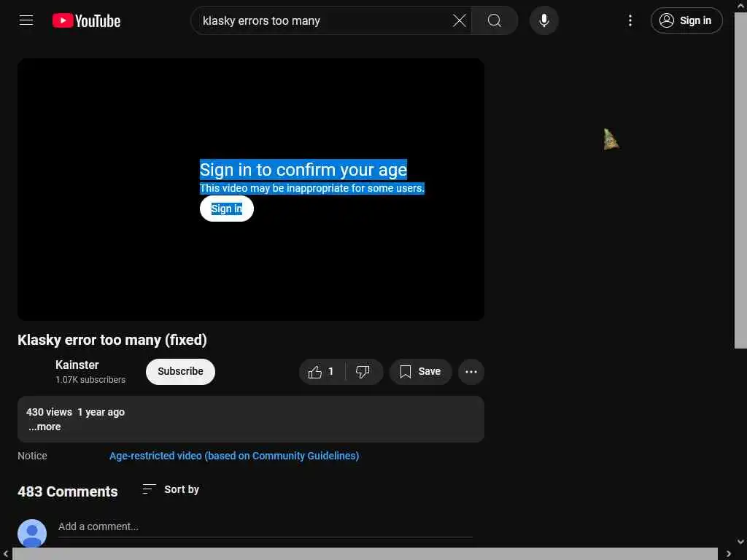
Task: Click the 'Notice' label
Action: pos(32,456)
